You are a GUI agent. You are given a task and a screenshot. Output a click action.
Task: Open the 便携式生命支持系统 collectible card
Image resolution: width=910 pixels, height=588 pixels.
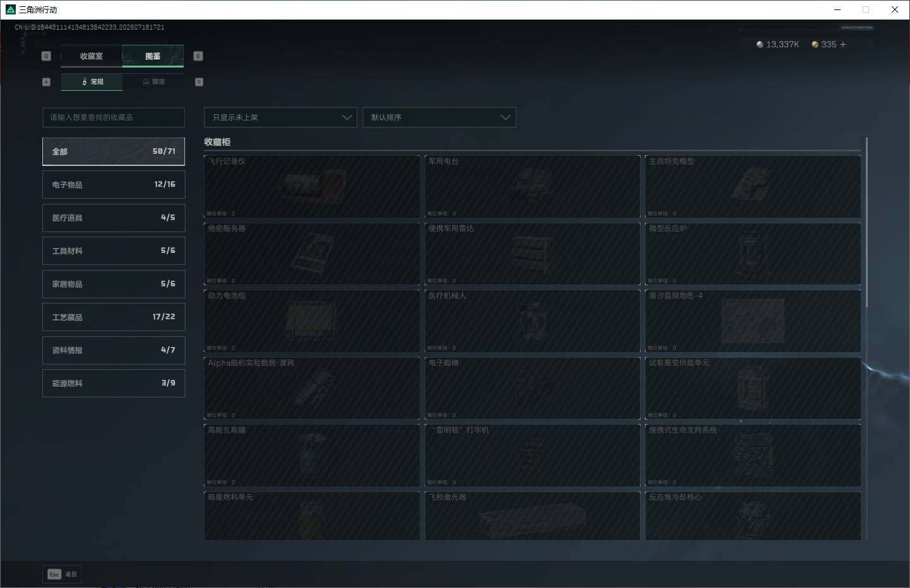753,456
